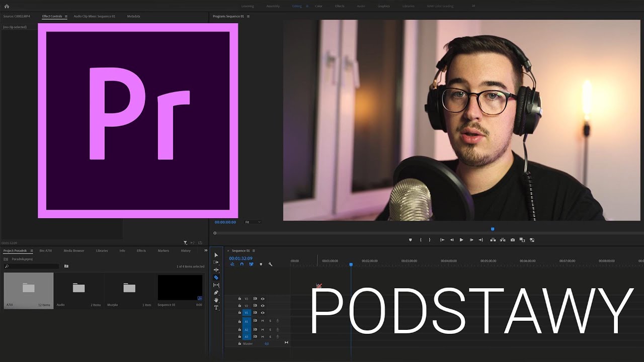Click the Extract button
Screen dimensions: 644x362
pos(503,240)
